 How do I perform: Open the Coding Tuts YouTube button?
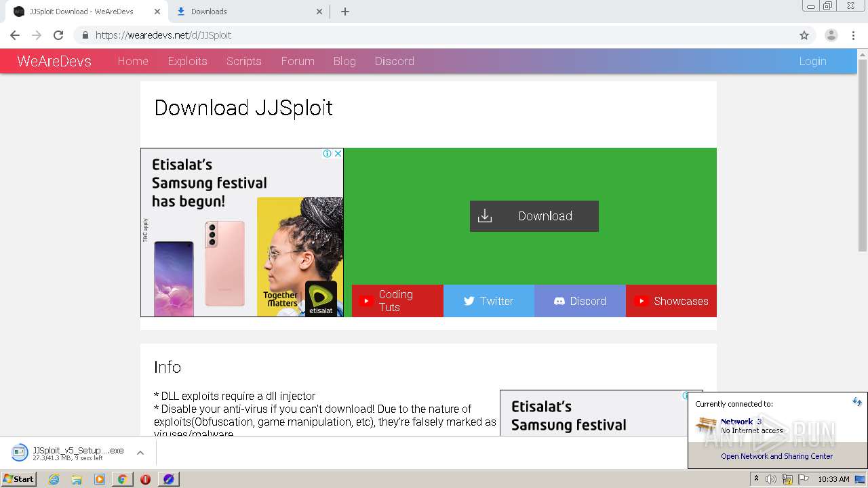pos(397,301)
